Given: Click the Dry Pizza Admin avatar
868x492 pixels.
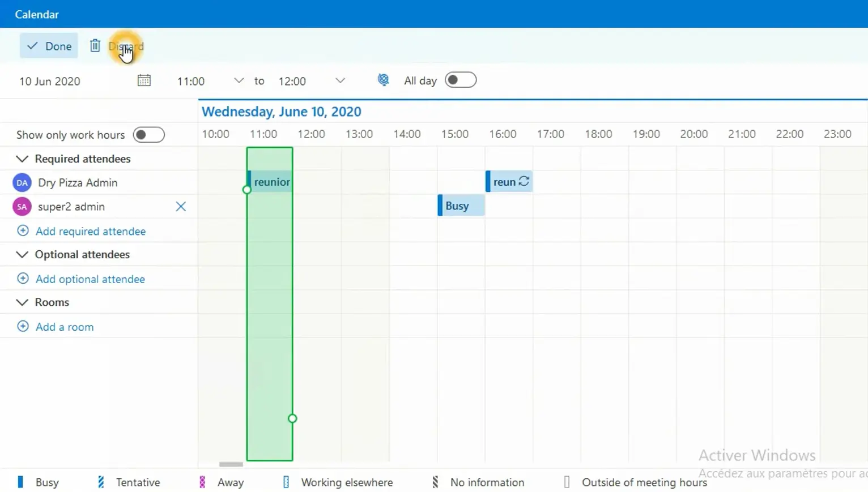Looking at the screenshot, I should (x=21, y=182).
